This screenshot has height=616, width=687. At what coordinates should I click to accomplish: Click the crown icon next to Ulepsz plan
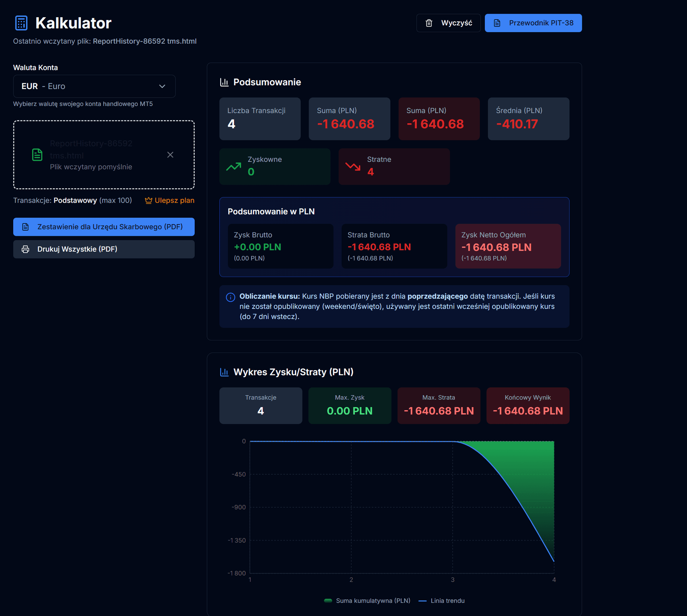[x=148, y=200]
